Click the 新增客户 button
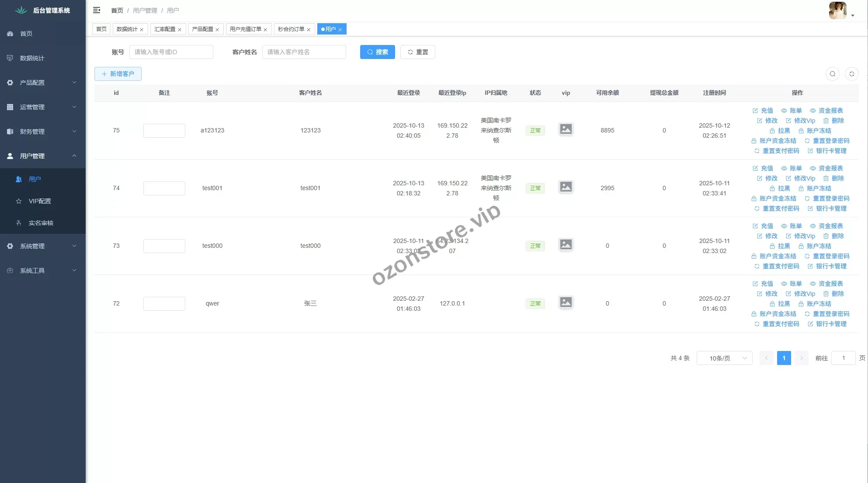The image size is (868, 483). (x=118, y=74)
